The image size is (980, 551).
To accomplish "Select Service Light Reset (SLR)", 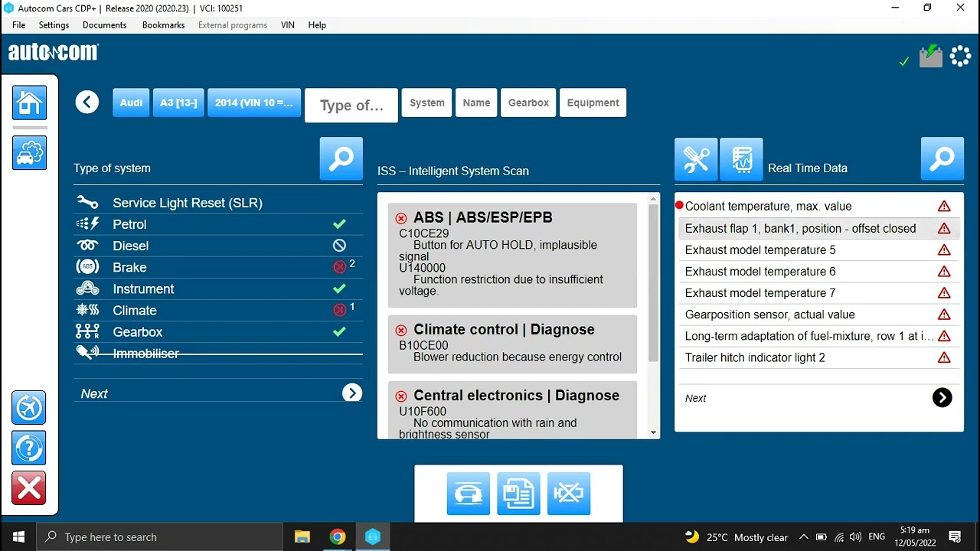I will [x=218, y=203].
